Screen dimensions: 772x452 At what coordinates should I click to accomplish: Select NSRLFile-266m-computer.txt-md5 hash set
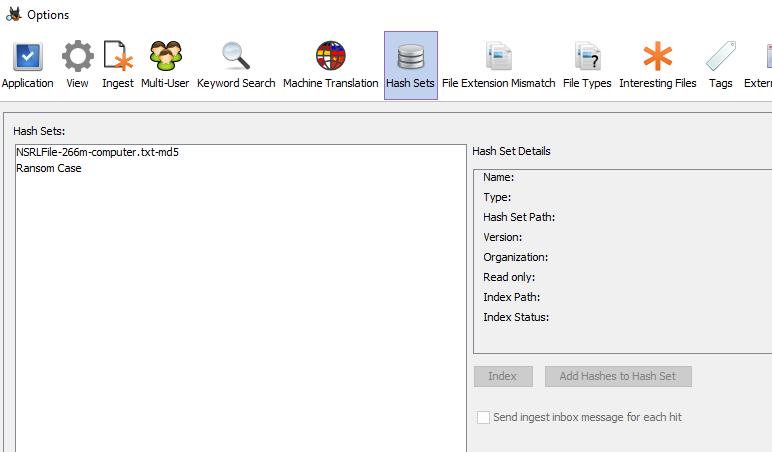[x=97, y=153]
